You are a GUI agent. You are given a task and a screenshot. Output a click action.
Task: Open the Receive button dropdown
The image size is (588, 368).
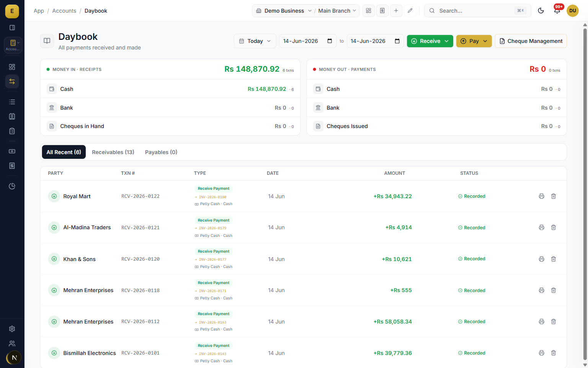point(430,41)
